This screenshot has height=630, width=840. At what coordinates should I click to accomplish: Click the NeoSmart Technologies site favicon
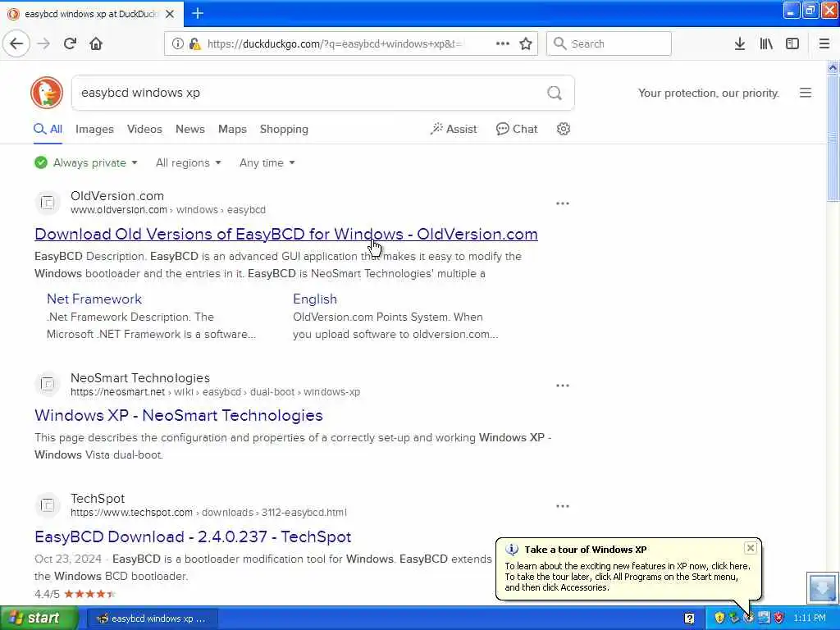point(47,384)
